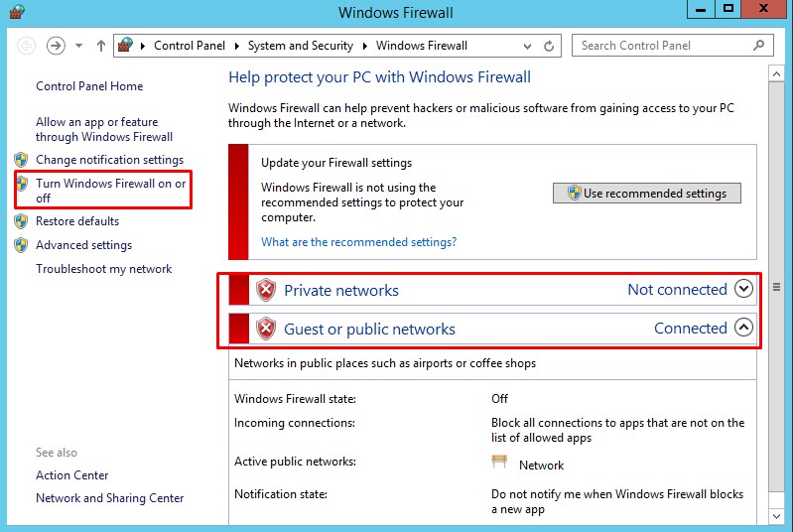
Task: Click the Not connected status text
Action: [677, 290]
